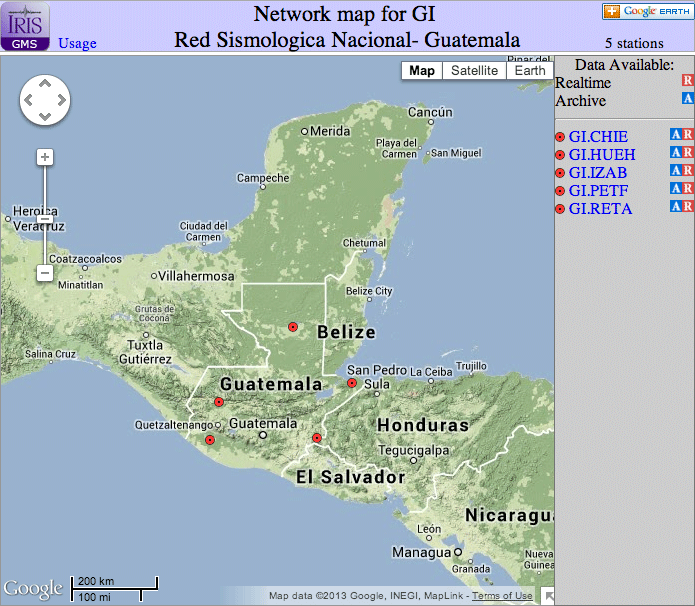The height and width of the screenshot is (606, 695).
Task: Pan the map right arrow
Action: click(62, 100)
